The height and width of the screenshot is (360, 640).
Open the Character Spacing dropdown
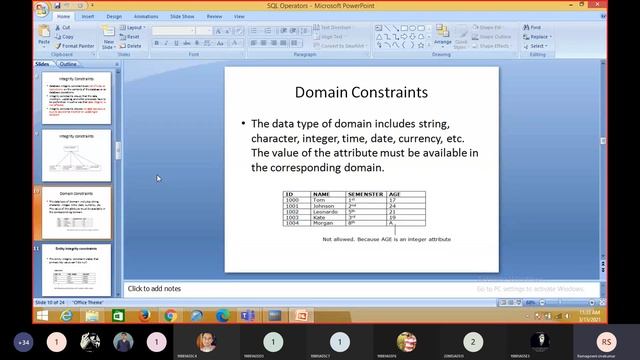point(208,43)
